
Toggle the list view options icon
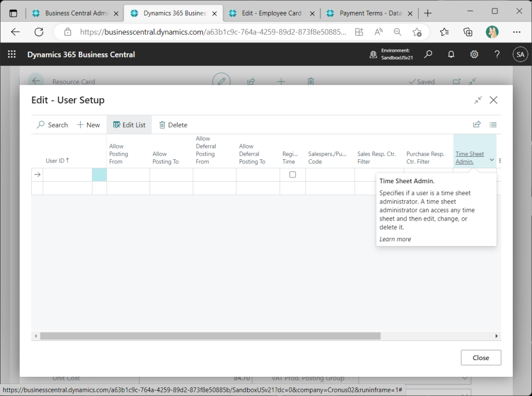click(x=493, y=125)
